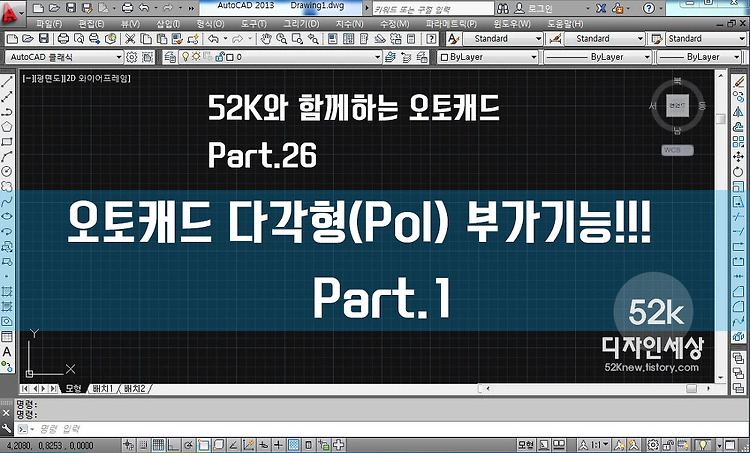Toggle Snap Mode in status bar
750x453 pixels.
pyautogui.click(x=143, y=445)
